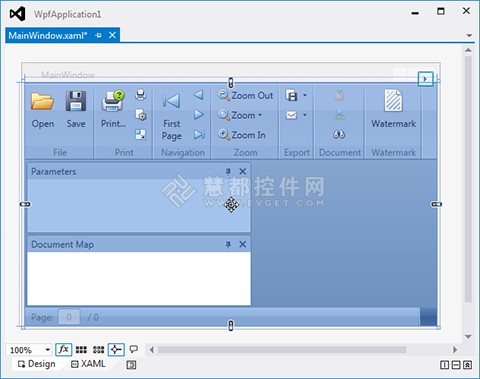Click the right margin anchor handle
The image size is (480, 379).
[437, 204]
